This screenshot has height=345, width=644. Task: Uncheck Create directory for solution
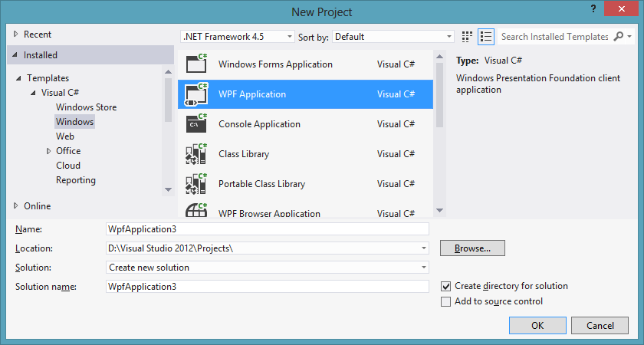[446, 286]
